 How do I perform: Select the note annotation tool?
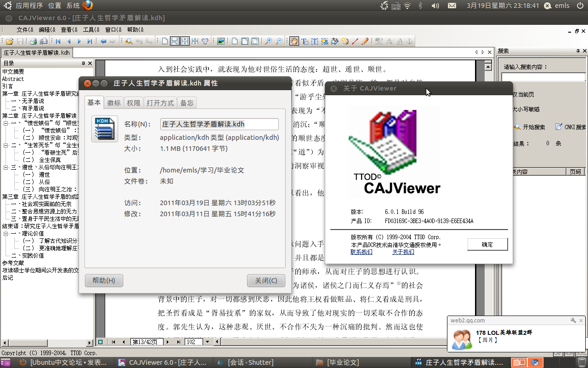click(x=345, y=41)
